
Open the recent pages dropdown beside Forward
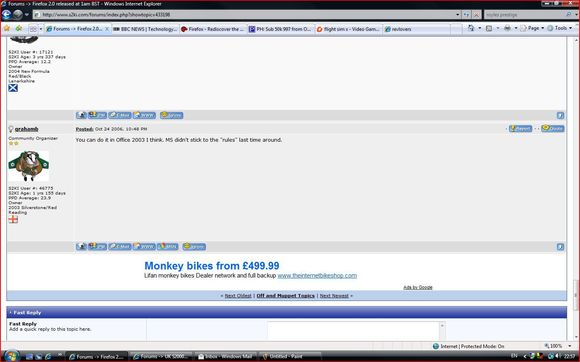27,15
